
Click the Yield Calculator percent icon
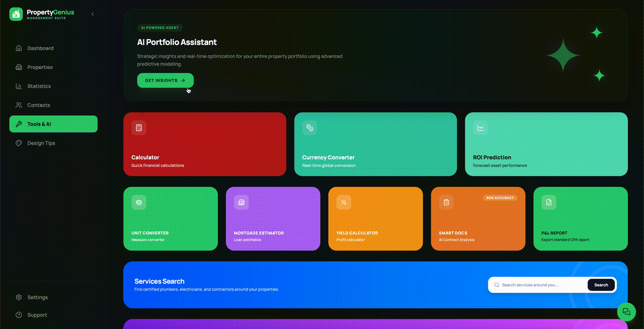click(344, 202)
